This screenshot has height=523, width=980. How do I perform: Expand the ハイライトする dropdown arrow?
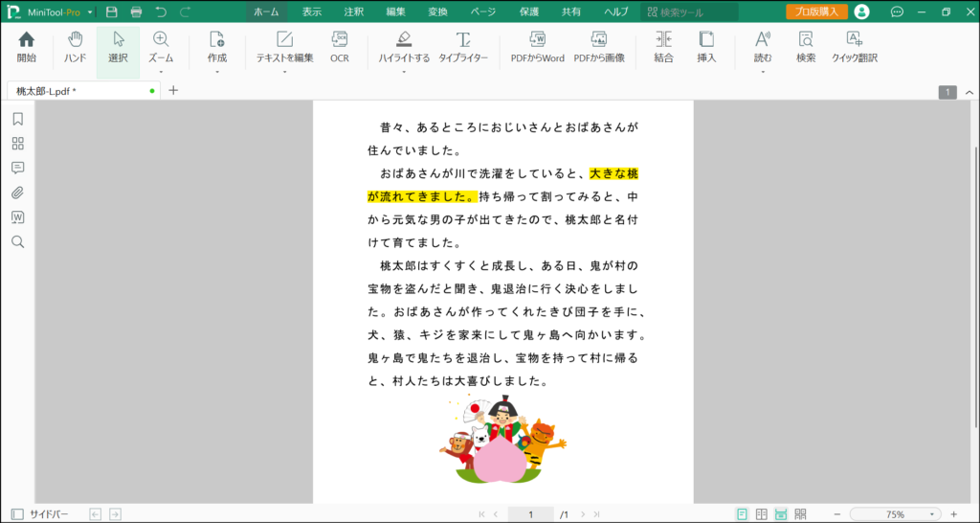click(404, 72)
